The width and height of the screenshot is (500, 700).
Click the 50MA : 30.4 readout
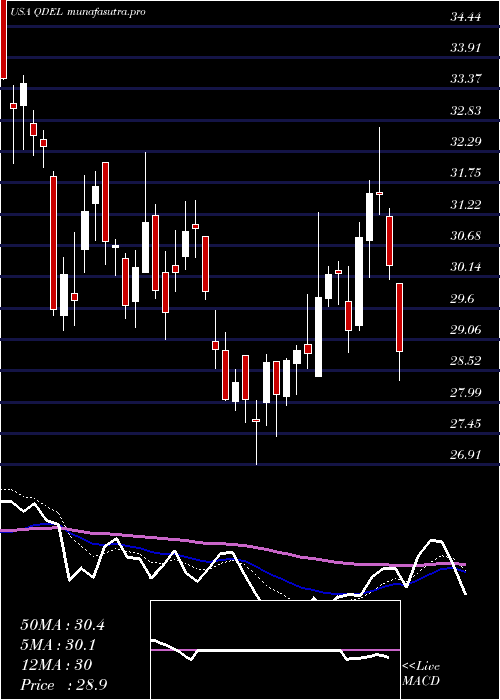click(62, 625)
